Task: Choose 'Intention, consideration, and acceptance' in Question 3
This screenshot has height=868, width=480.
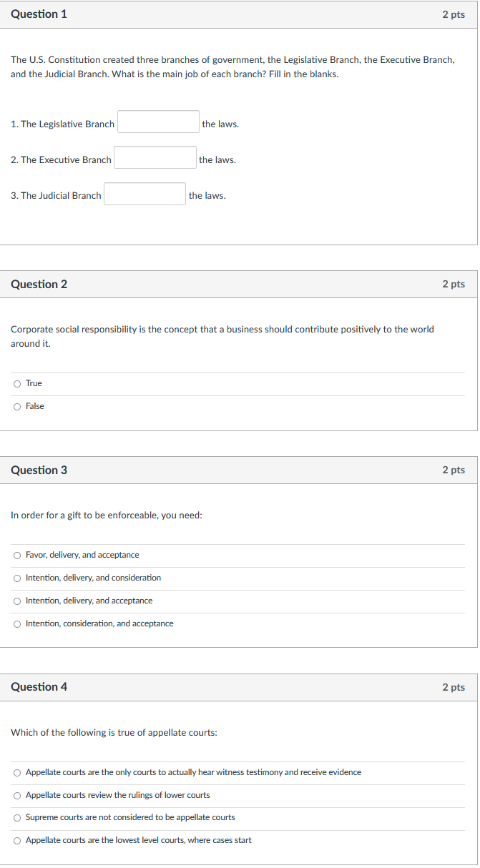Action: (x=16, y=623)
